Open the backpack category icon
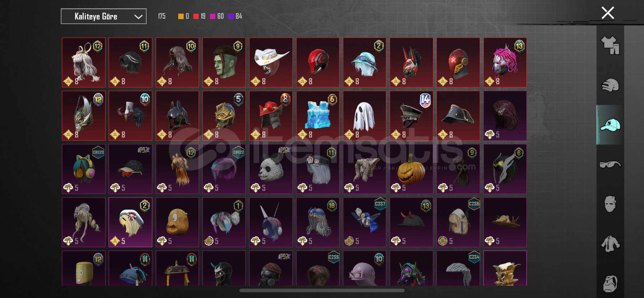Image resolution: width=644 pixels, height=298 pixels. pos(610,284)
